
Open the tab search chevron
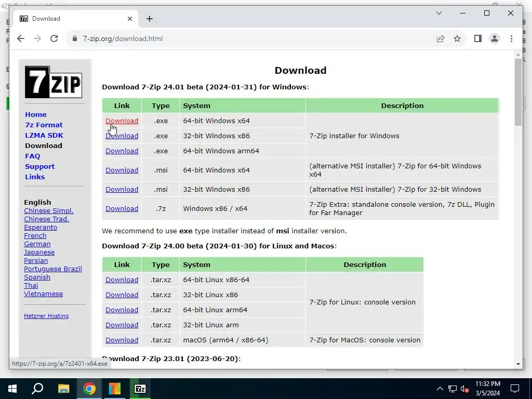click(x=438, y=13)
